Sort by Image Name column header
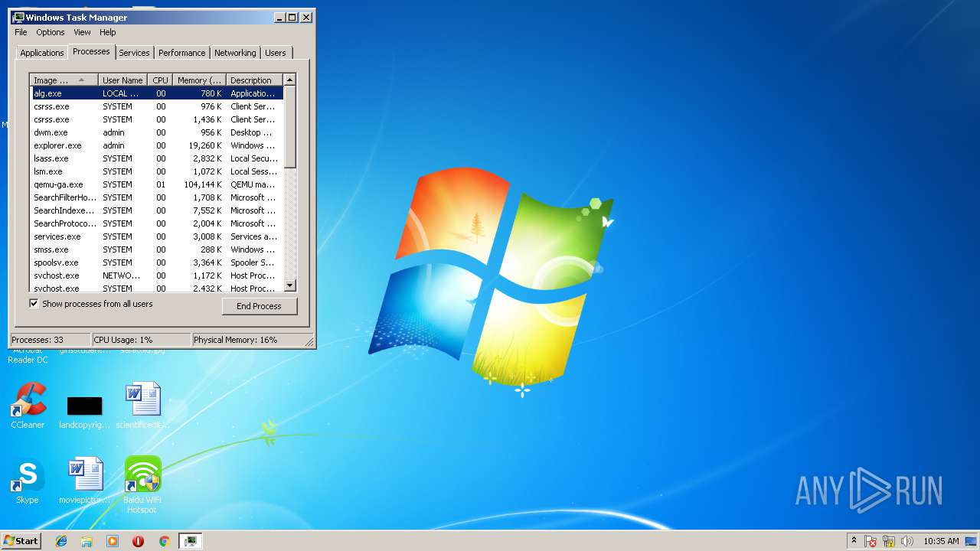This screenshot has width=980, height=551. (x=64, y=80)
